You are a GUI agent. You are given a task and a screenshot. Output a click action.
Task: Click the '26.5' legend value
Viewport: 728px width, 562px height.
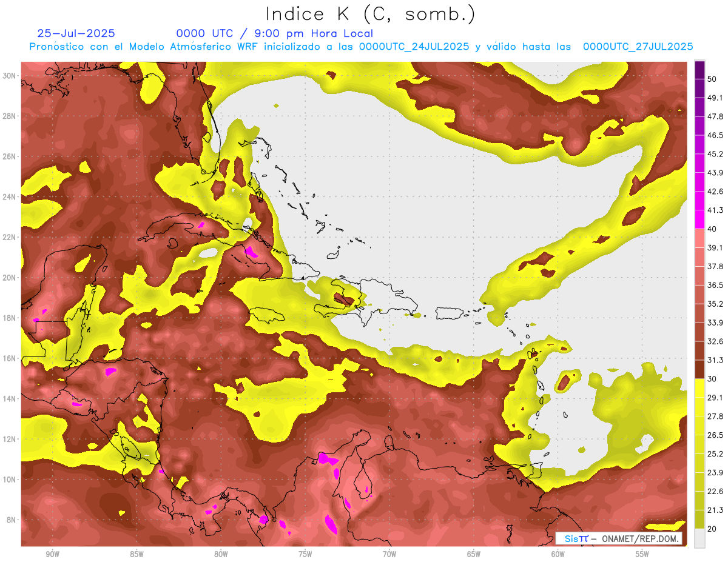click(715, 435)
